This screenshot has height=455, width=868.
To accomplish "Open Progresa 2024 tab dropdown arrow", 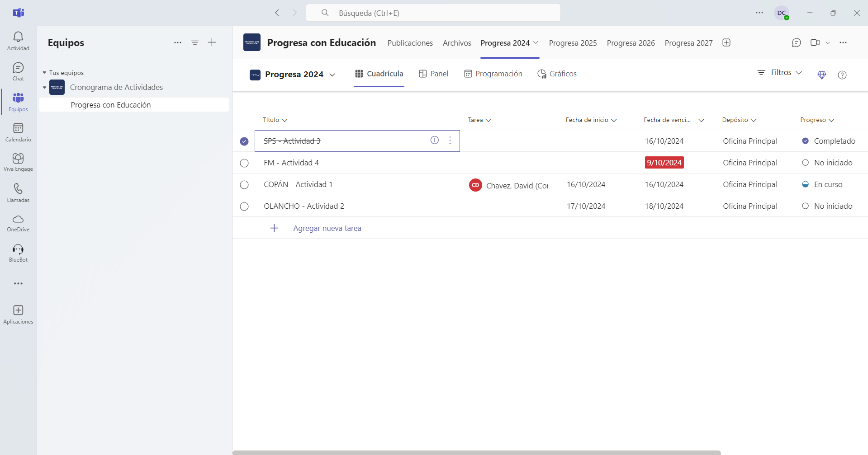I will point(536,42).
